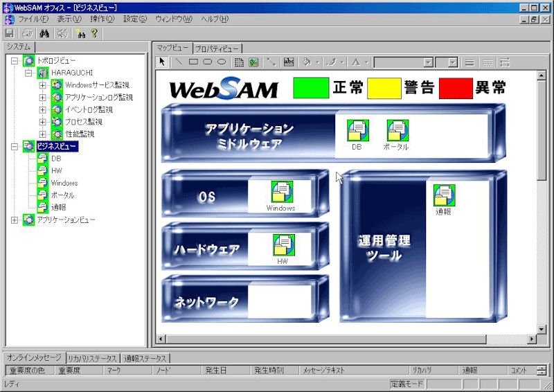
Task: Collapse the ビジネスビュー tree node
Action: (x=14, y=146)
